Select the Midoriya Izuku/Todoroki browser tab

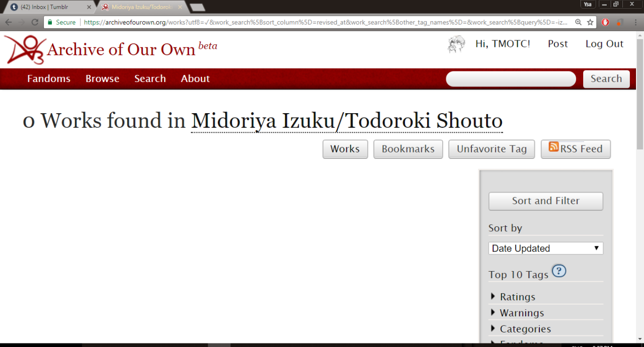click(142, 7)
